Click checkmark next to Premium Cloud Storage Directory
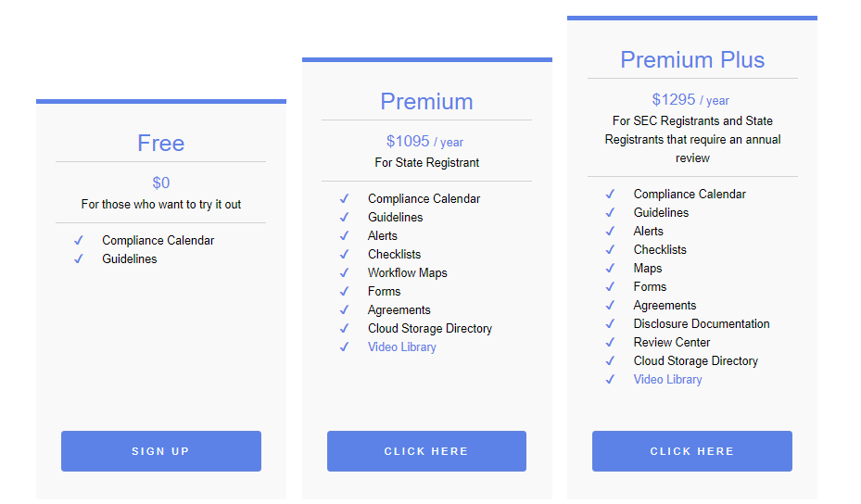 [344, 328]
